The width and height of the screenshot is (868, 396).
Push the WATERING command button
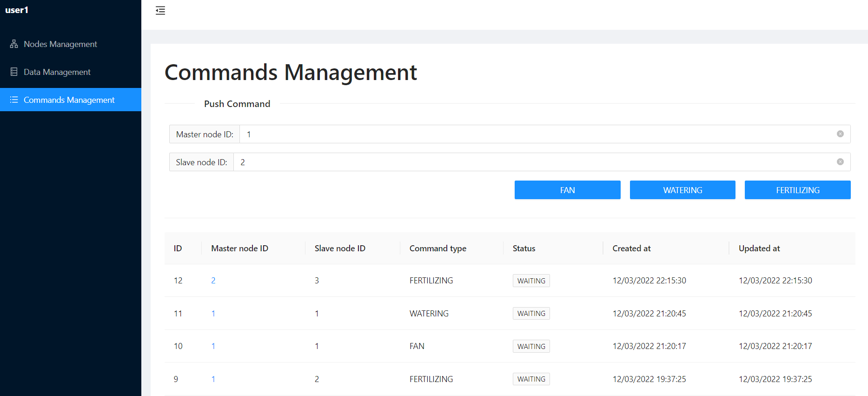click(682, 190)
